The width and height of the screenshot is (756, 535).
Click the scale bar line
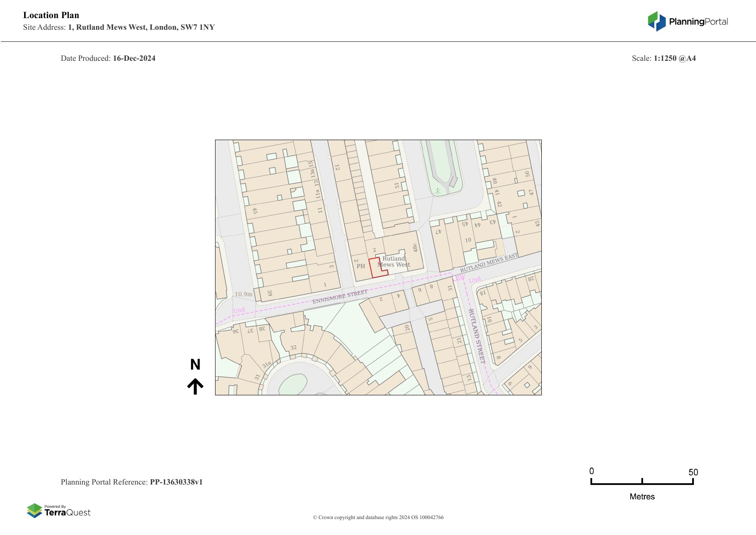pos(642,484)
